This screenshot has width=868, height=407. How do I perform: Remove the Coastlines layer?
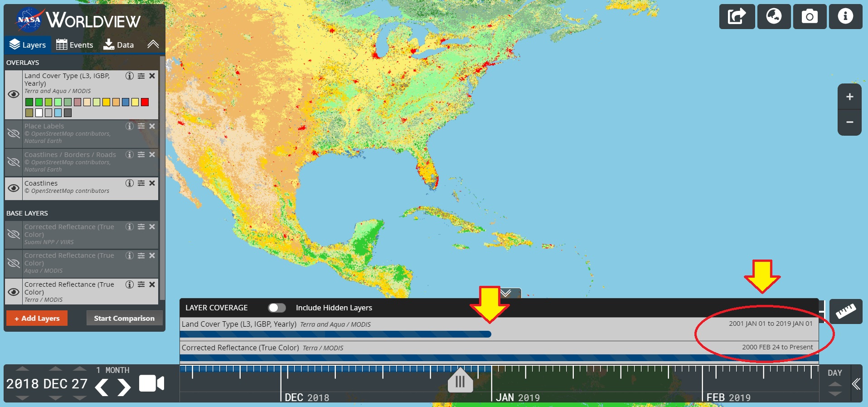(152, 183)
